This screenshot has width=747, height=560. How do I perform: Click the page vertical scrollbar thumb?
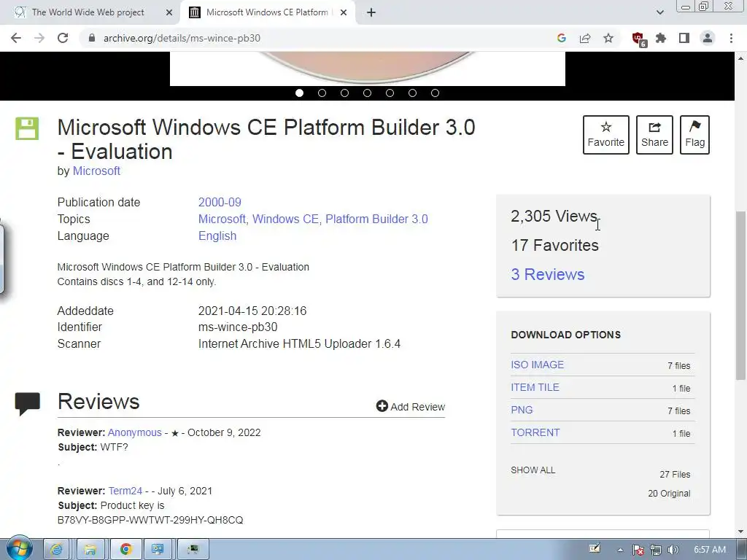(741, 295)
